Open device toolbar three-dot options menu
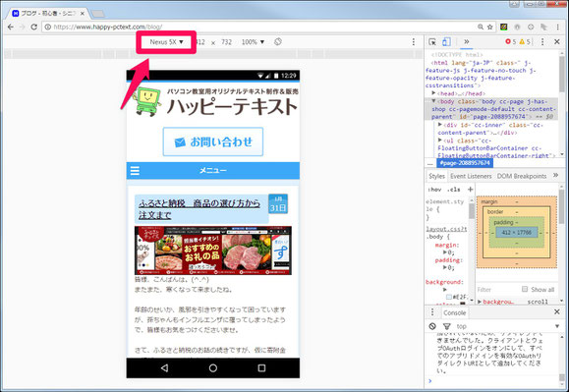This screenshot has width=569, height=392. [x=414, y=42]
